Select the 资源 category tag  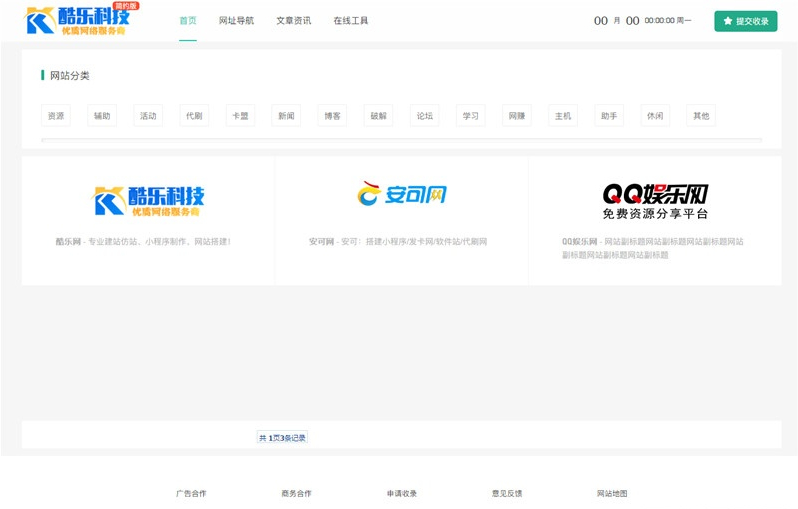[56, 116]
